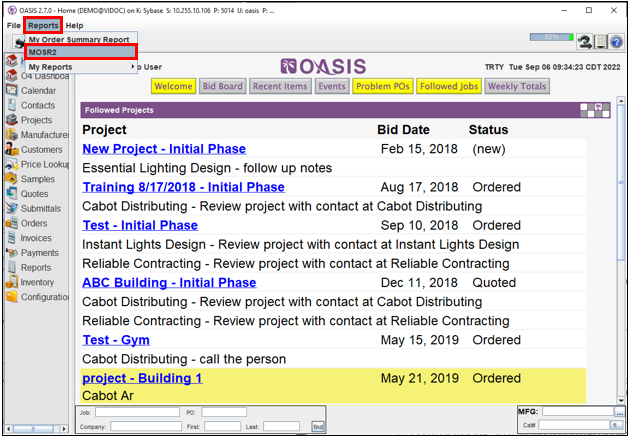
Task: Open project - Building 1 link
Action: tap(142, 378)
